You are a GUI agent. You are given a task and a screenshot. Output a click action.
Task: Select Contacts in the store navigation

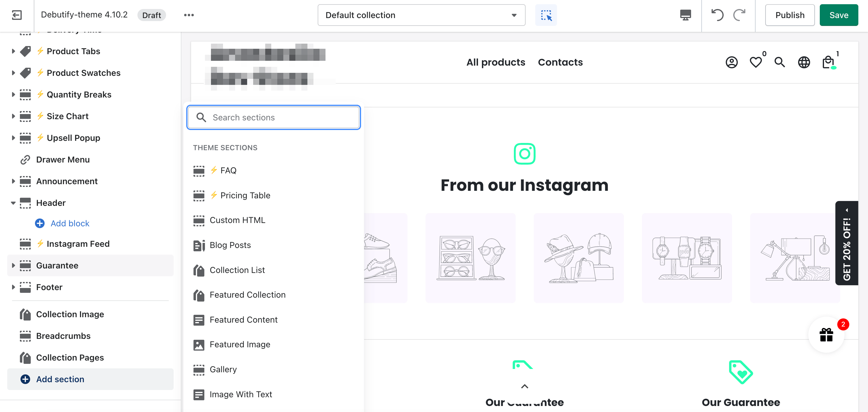[x=560, y=62]
